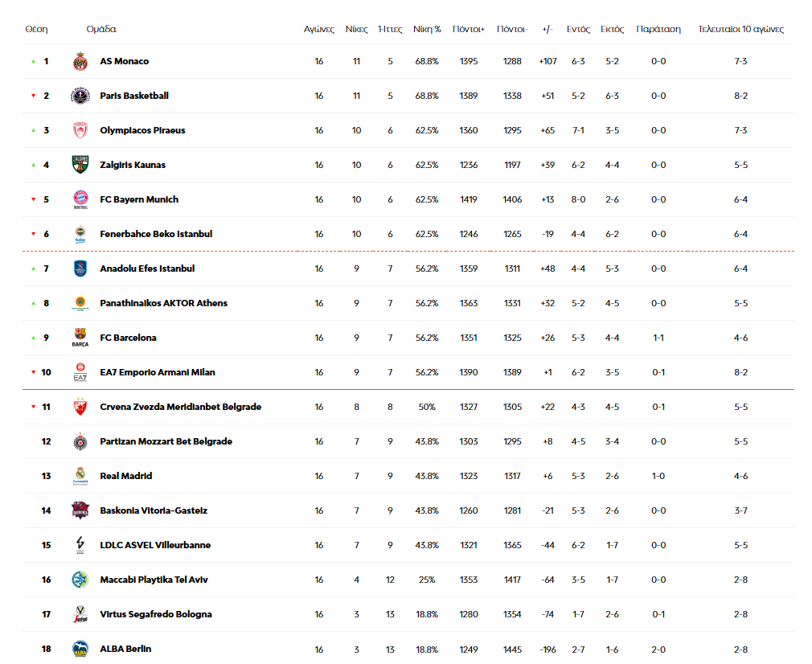This screenshot has width=812, height=664.
Task: Click the green up arrow beside Anadolu Efes
Action: [33, 268]
